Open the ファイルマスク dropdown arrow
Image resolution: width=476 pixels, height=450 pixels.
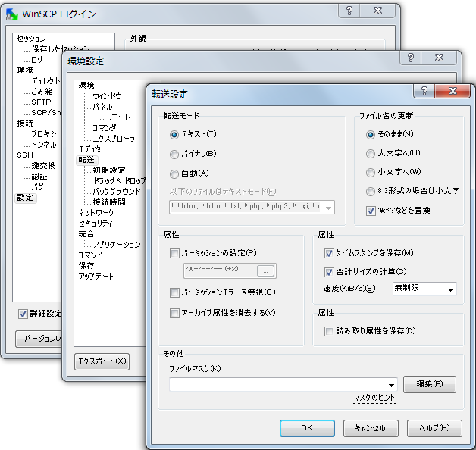point(391,385)
